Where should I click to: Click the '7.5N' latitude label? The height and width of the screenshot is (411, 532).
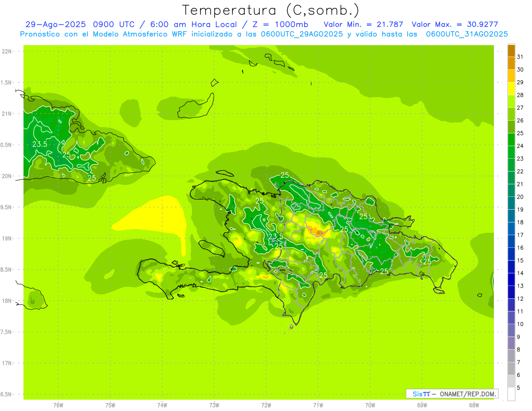pyautogui.click(x=6, y=332)
